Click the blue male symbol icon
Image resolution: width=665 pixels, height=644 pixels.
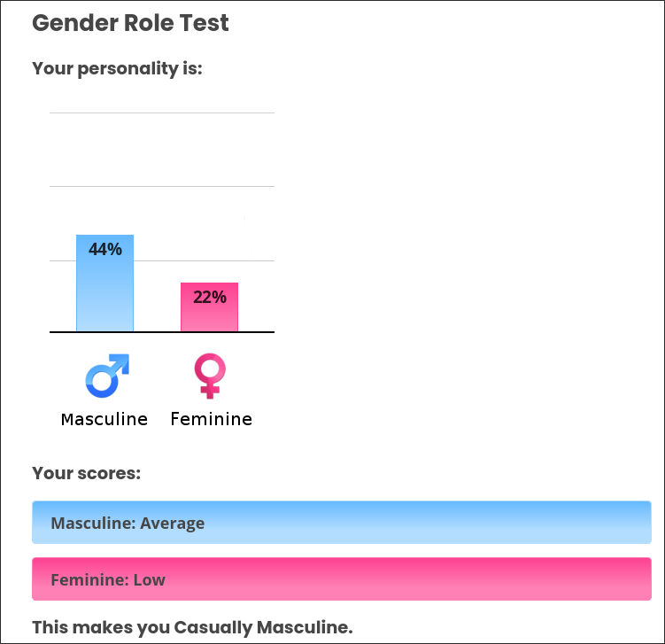[107, 376]
